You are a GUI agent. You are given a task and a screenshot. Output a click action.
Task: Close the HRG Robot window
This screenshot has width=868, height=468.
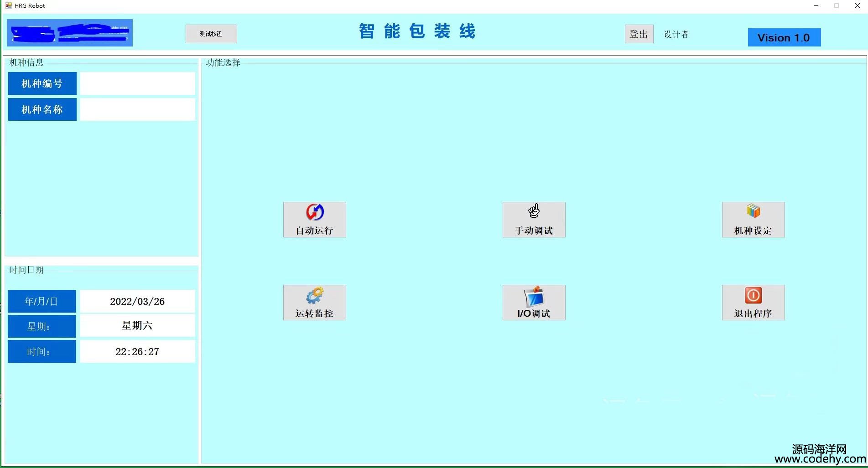point(857,6)
